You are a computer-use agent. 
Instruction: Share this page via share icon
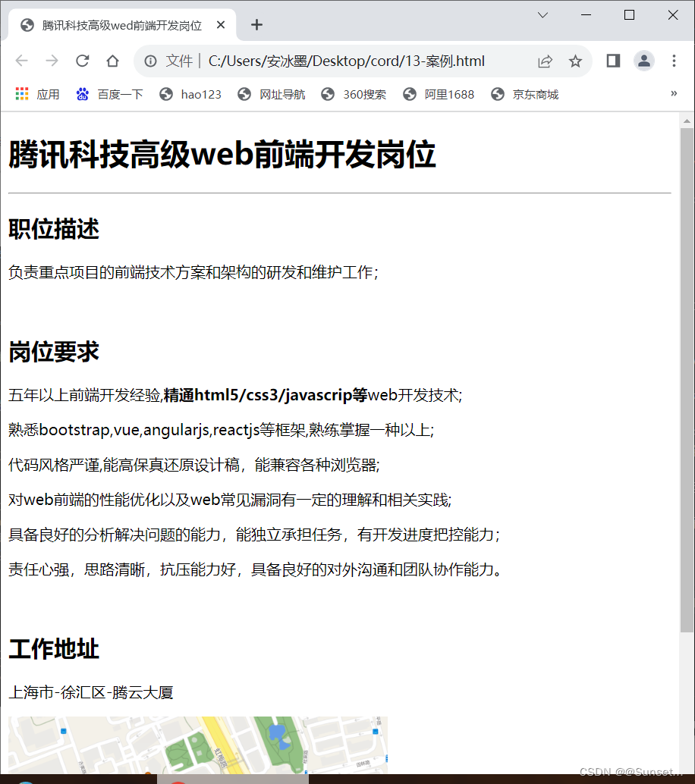coord(545,61)
